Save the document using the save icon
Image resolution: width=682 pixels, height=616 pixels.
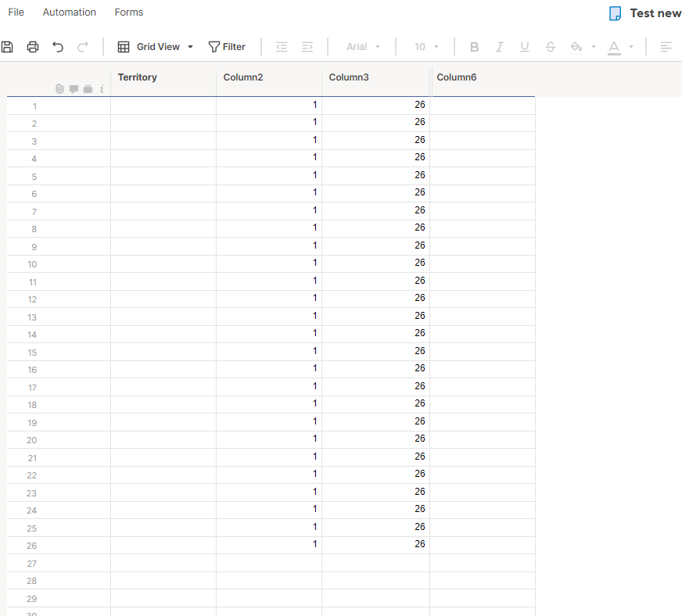coord(8,46)
